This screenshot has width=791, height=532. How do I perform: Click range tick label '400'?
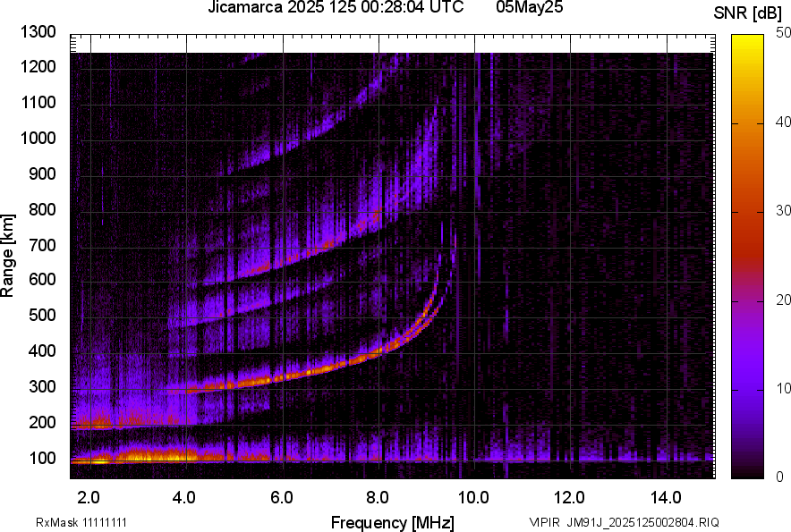(42, 351)
